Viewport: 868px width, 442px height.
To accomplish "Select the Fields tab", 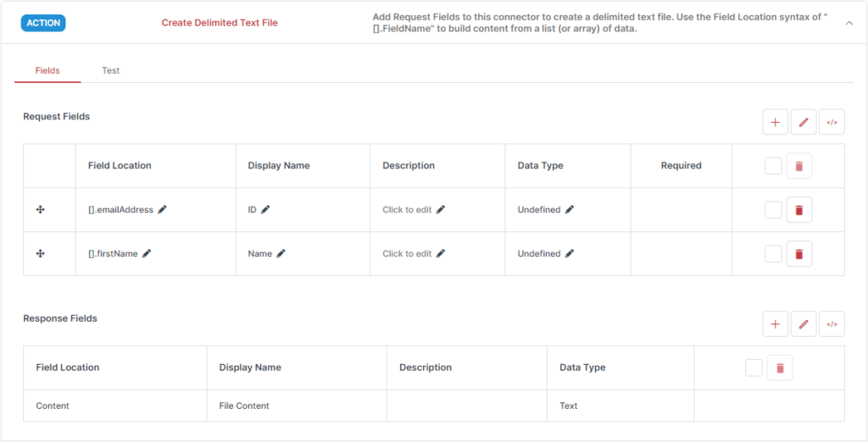I will click(47, 70).
